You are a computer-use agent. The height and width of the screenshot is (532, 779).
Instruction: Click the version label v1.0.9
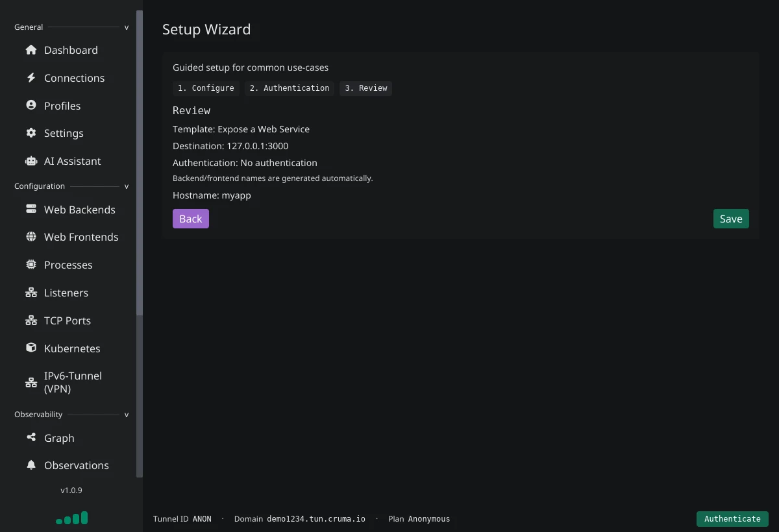coord(71,490)
